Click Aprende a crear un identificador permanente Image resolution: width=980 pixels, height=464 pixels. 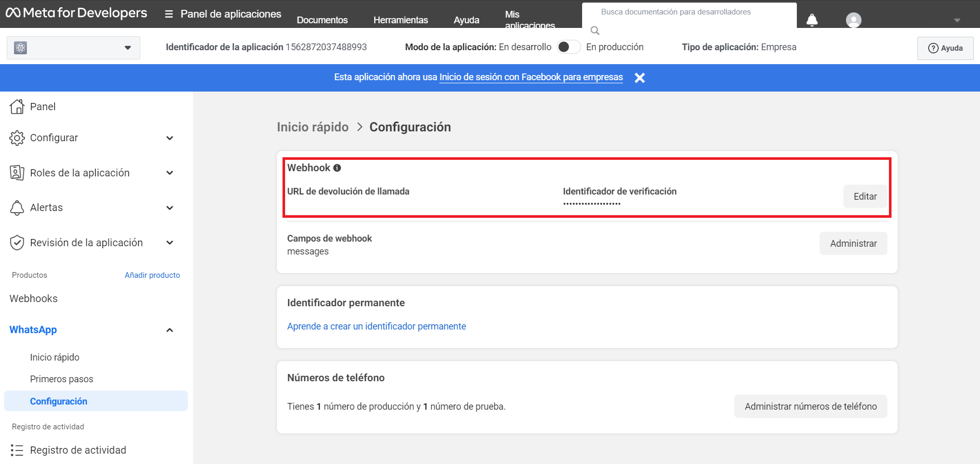pos(376,326)
